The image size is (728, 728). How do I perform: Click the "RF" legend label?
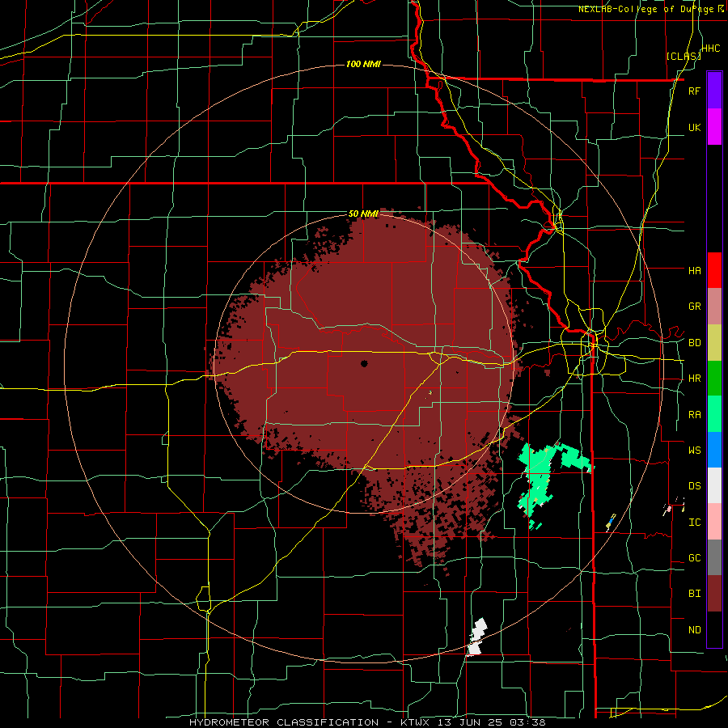(x=694, y=91)
